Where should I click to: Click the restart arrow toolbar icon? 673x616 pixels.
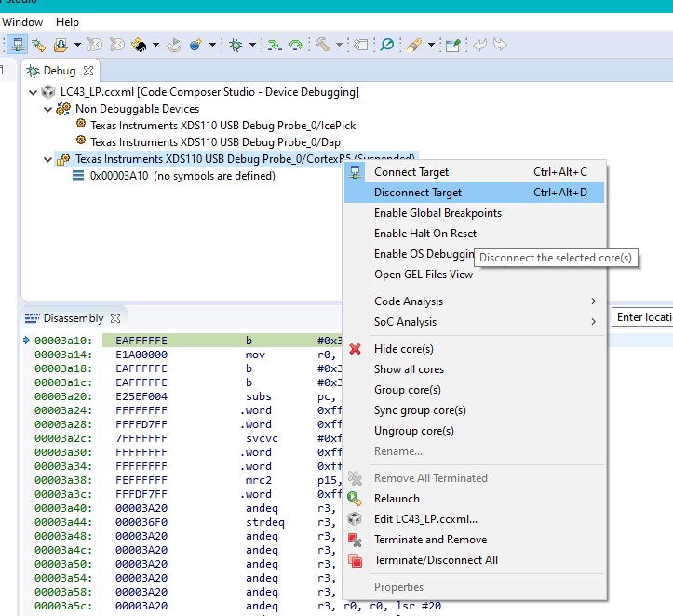coord(174,45)
